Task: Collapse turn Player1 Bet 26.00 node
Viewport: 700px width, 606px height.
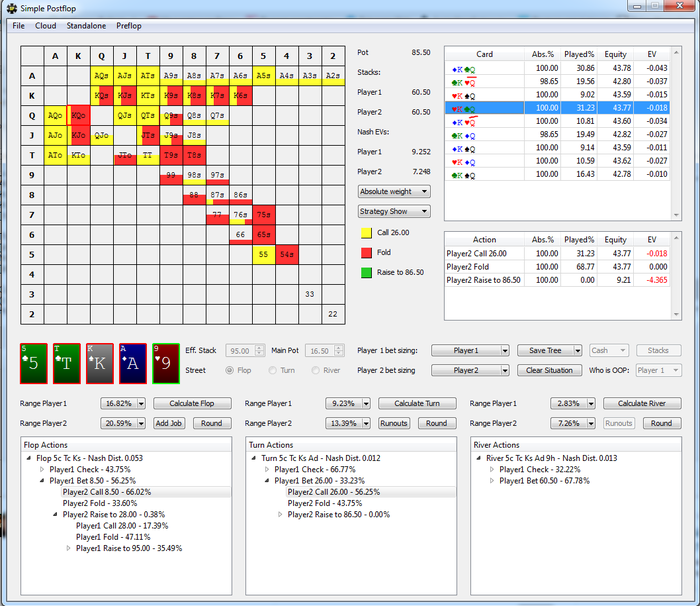Action: (267, 481)
